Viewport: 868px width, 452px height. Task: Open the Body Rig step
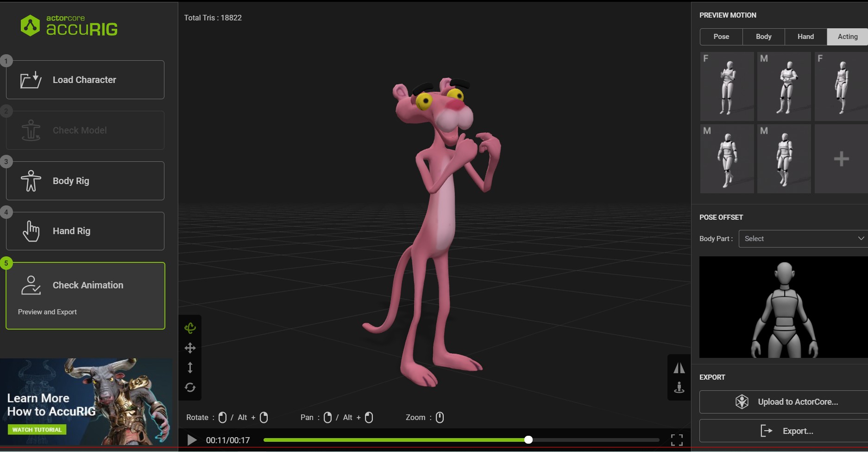(x=85, y=181)
